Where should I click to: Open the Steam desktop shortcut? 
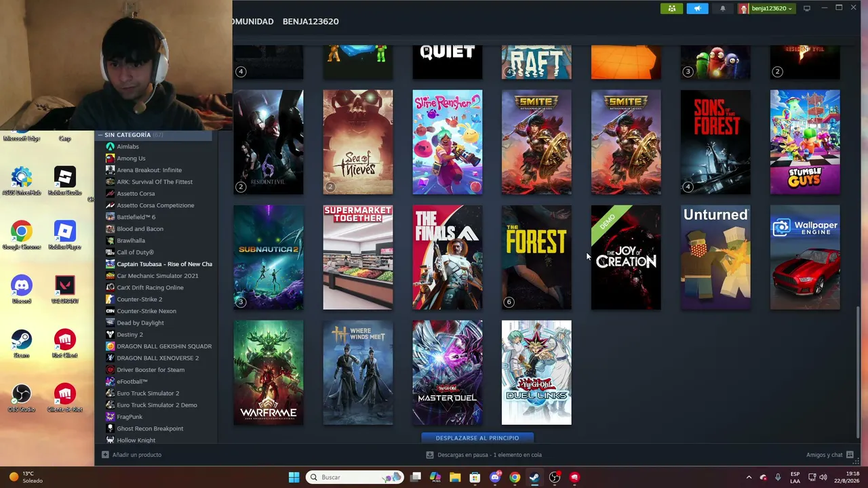pyautogui.click(x=21, y=343)
